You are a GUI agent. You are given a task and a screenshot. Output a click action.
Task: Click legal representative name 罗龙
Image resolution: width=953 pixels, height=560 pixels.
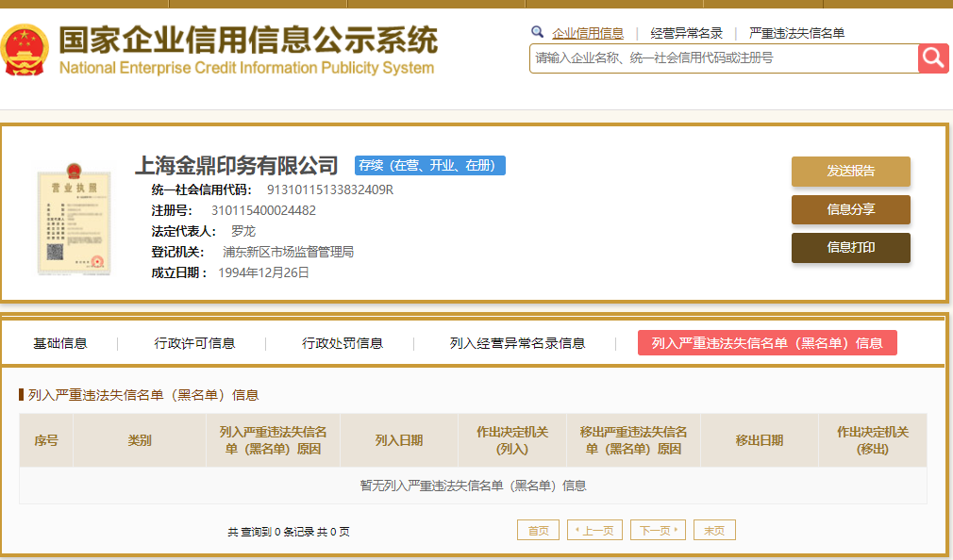pyautogui.click(x=243, y=231)
